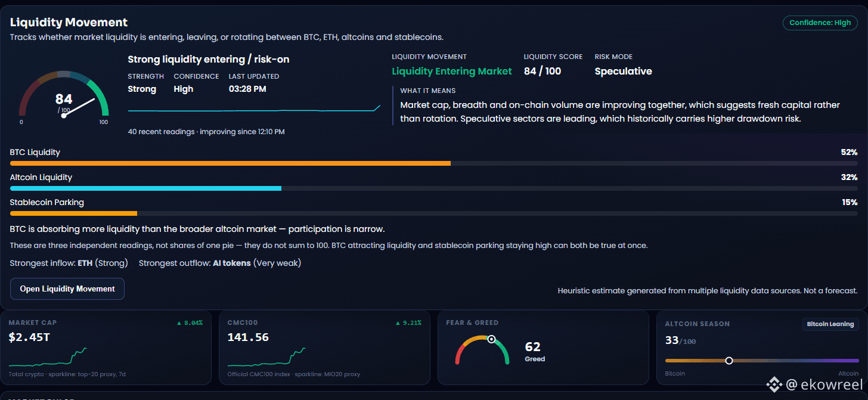868x400 pixels.
Task: Click 'Strongest inflow: ETH' text
Action: (69, 263)
